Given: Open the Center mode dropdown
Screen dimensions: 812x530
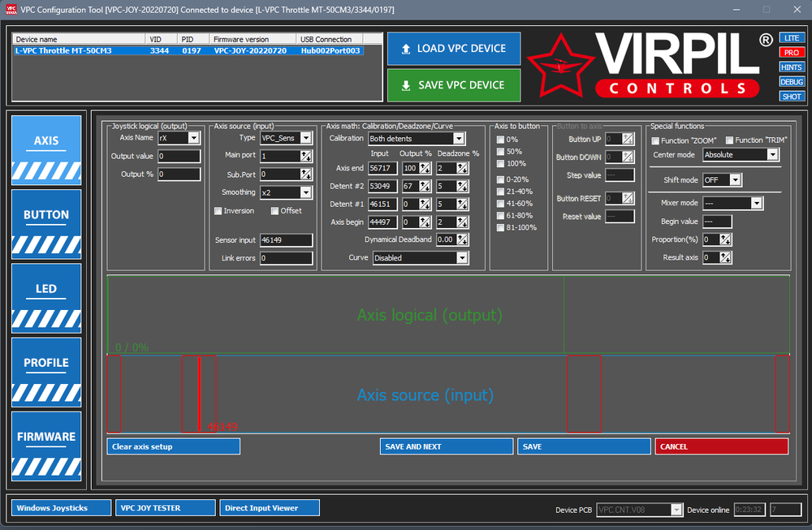Looking at the screenshot, I should (x=772, y=155).
